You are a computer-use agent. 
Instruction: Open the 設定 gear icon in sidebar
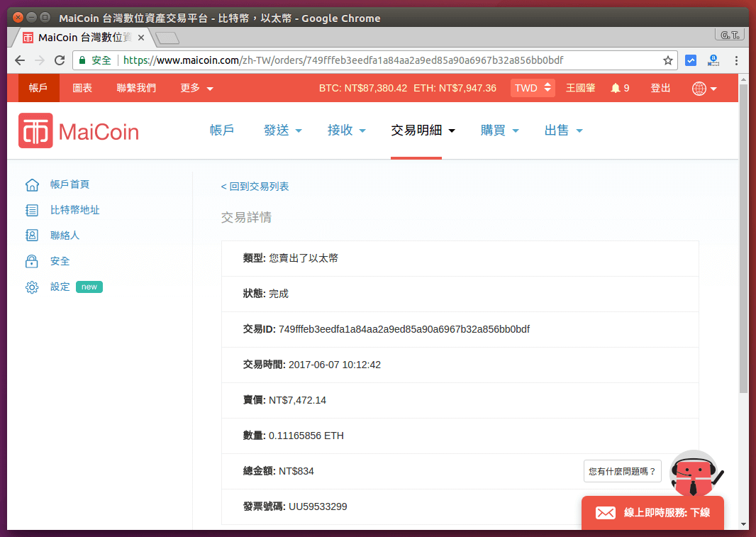click(31, 286)
